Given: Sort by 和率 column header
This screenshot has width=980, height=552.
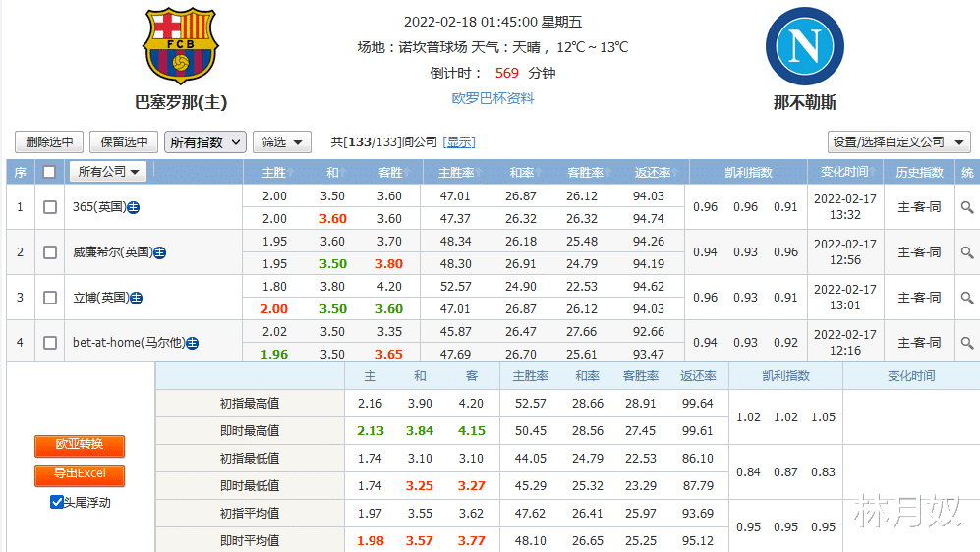Looking at the screenshot, I should pyautogui.click(x=525, y=172).
